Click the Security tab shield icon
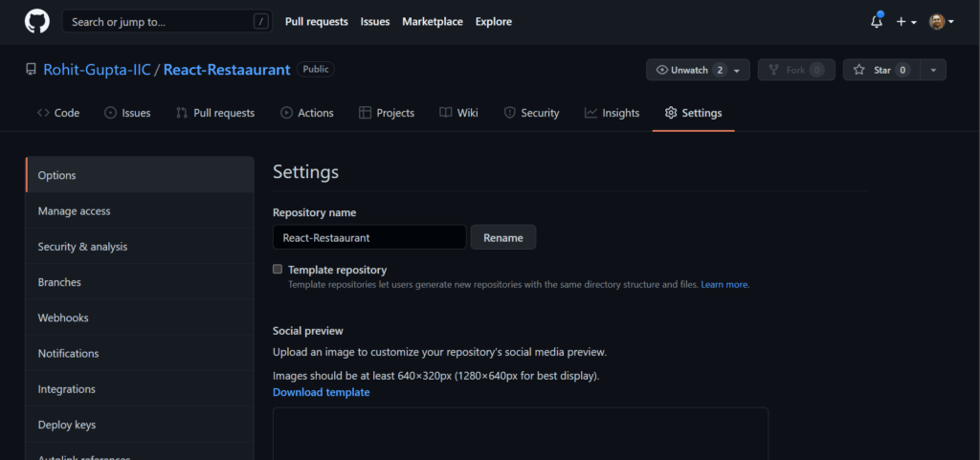The width and height of the screenshot is (980, 460). click(x=510, y=113)
